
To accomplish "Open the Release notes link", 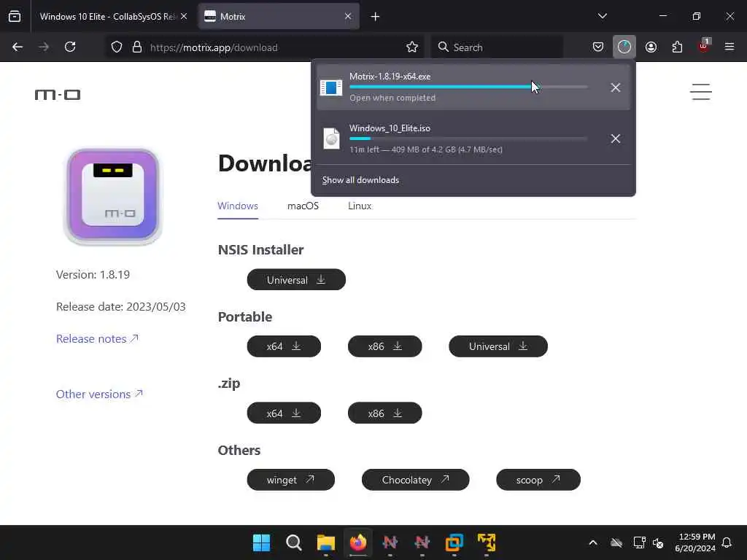I will [x=97, y=338].
